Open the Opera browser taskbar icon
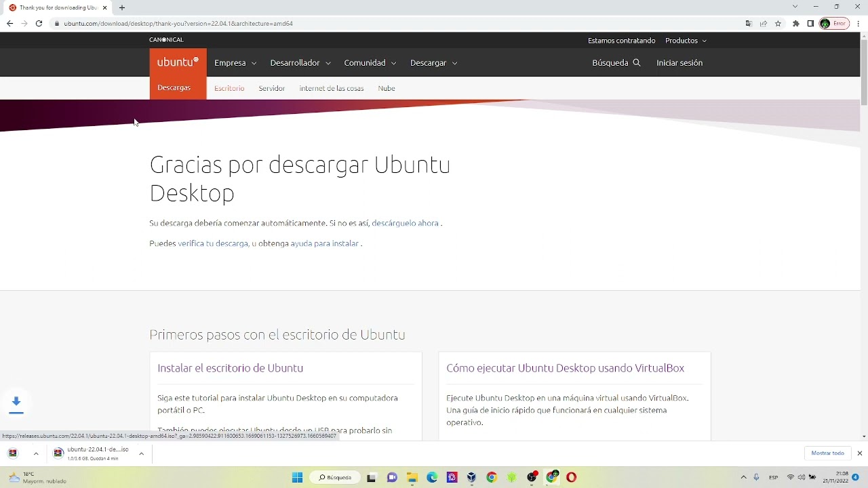868x488 pixels. pos(572,477)
